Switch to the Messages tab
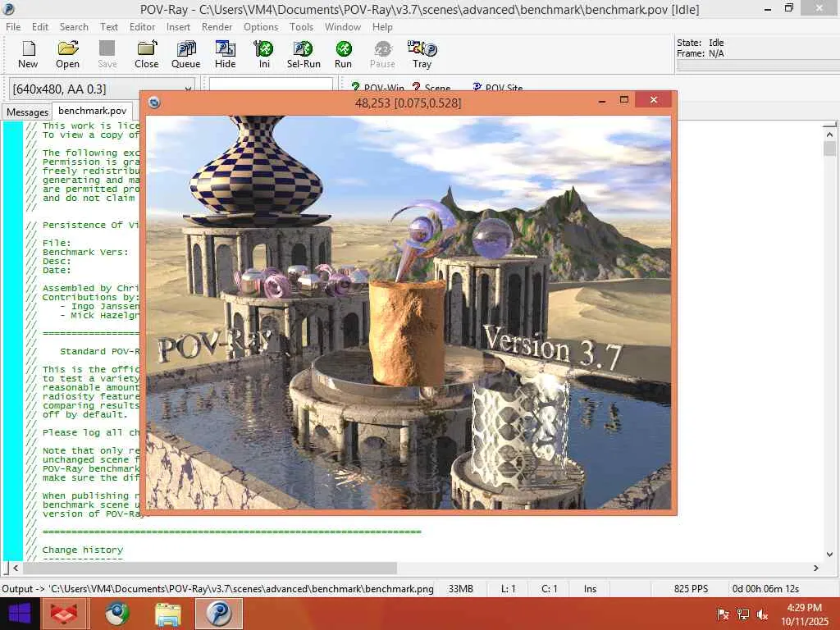Viewport: 840px width, 630px height. [27, 112]
